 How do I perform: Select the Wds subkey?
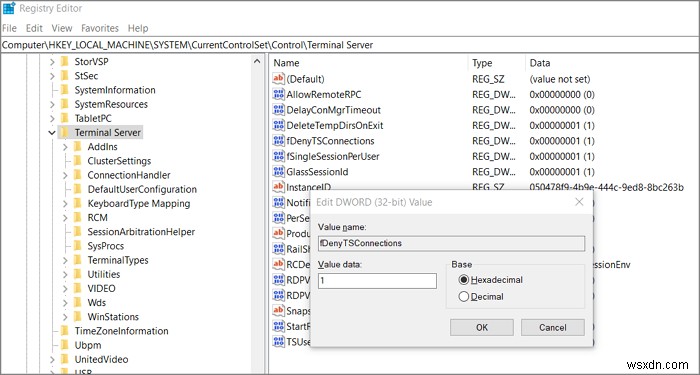[x=96, y=303]
